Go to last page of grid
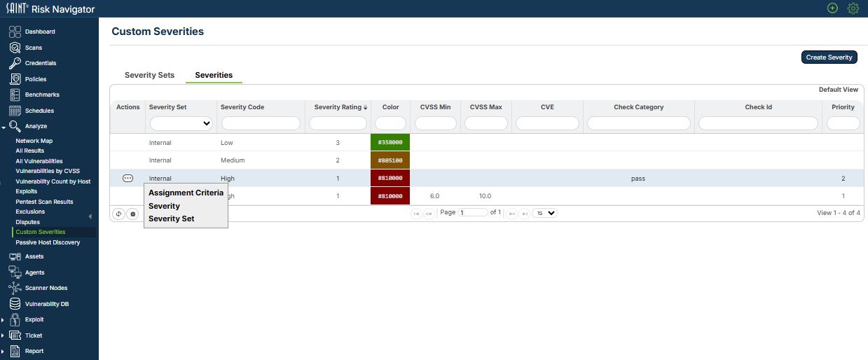Image resolution: width=868 pixels, height=360 pixels. 524,213
